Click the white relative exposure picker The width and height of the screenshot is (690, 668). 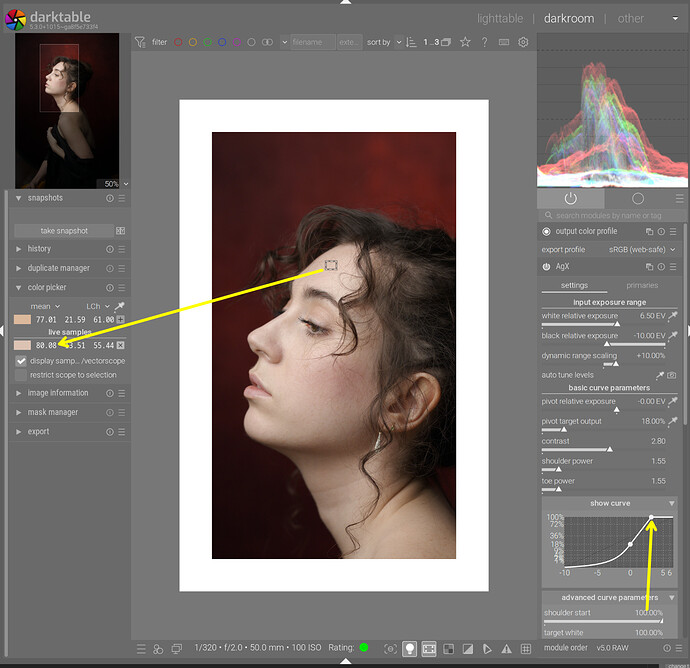[x=672, y=316]
